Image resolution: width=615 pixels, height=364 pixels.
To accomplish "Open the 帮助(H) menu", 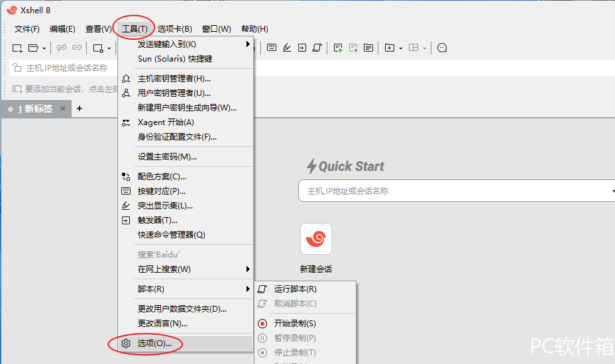I will [254, 29].
